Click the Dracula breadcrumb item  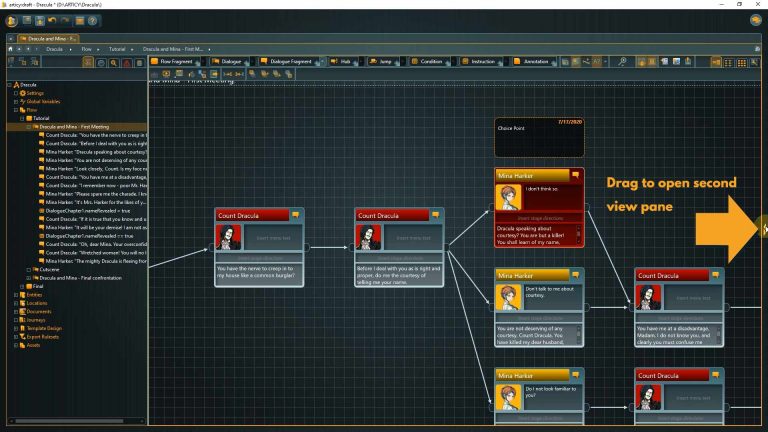point(54,49)
